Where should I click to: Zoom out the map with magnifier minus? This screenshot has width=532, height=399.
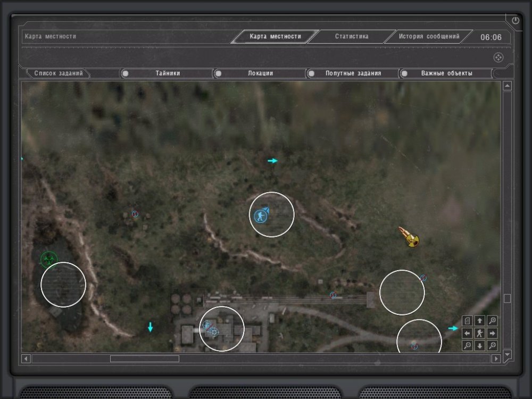pos(467,346)
